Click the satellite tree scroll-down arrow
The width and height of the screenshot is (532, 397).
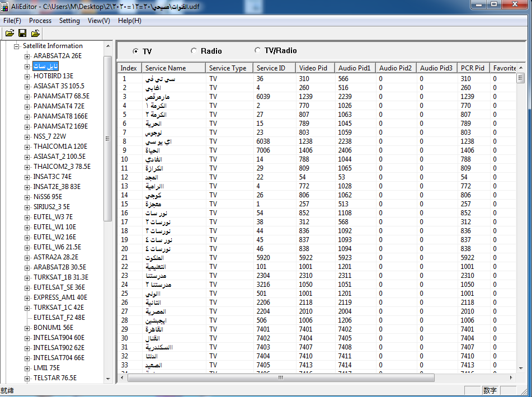[x=108, y=379]
